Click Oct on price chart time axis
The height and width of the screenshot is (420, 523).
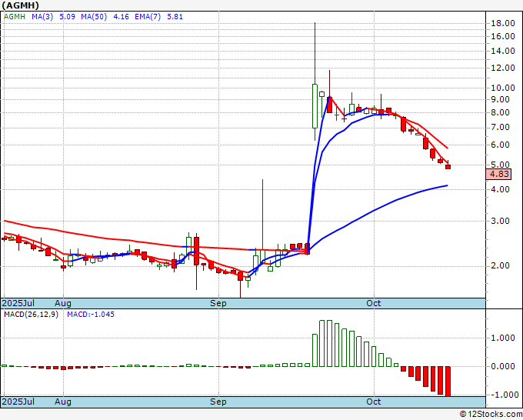(374, 304)
